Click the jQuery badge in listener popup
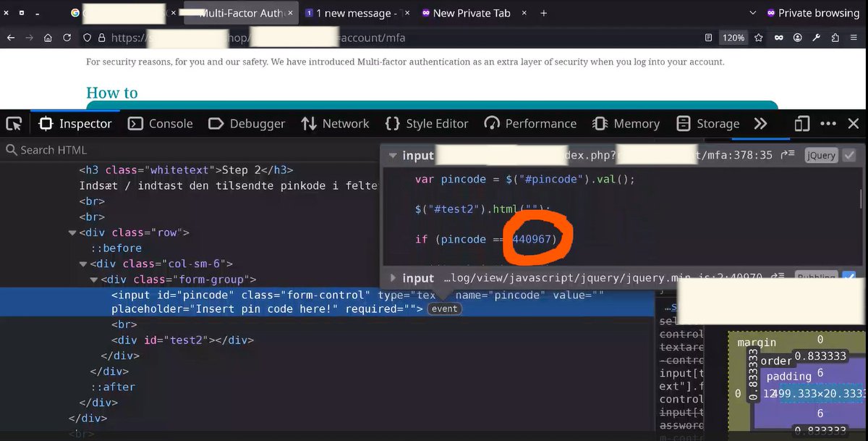 821,155
